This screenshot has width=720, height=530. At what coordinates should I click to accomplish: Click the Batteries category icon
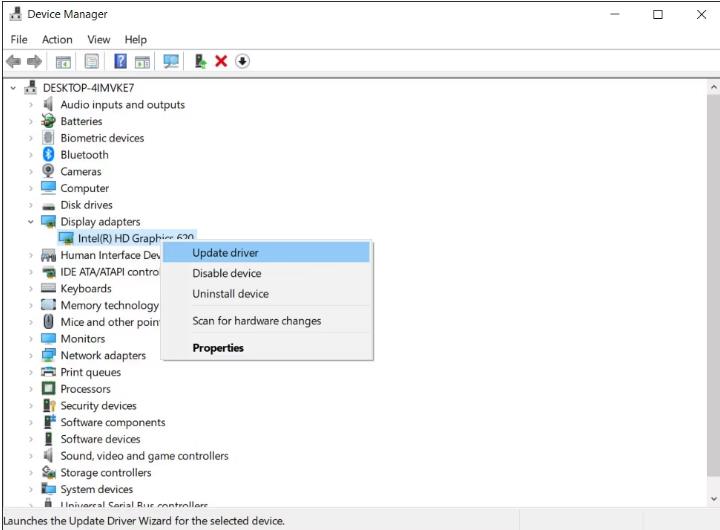48,121
